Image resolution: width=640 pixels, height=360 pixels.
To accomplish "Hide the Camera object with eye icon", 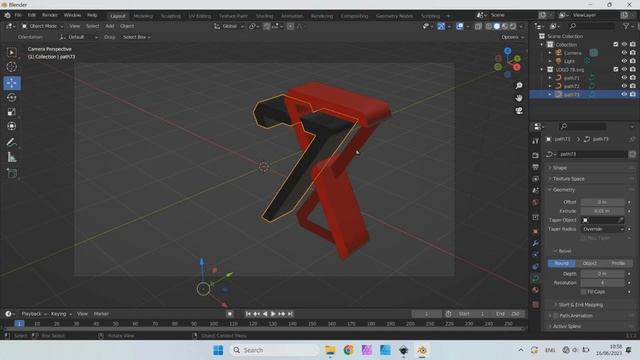I will tap(624, 53).
